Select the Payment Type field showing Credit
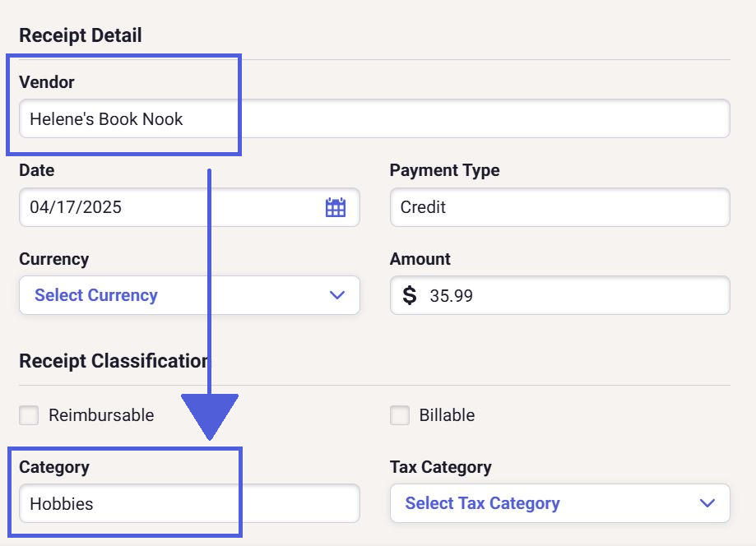 [x=559, y=207]
